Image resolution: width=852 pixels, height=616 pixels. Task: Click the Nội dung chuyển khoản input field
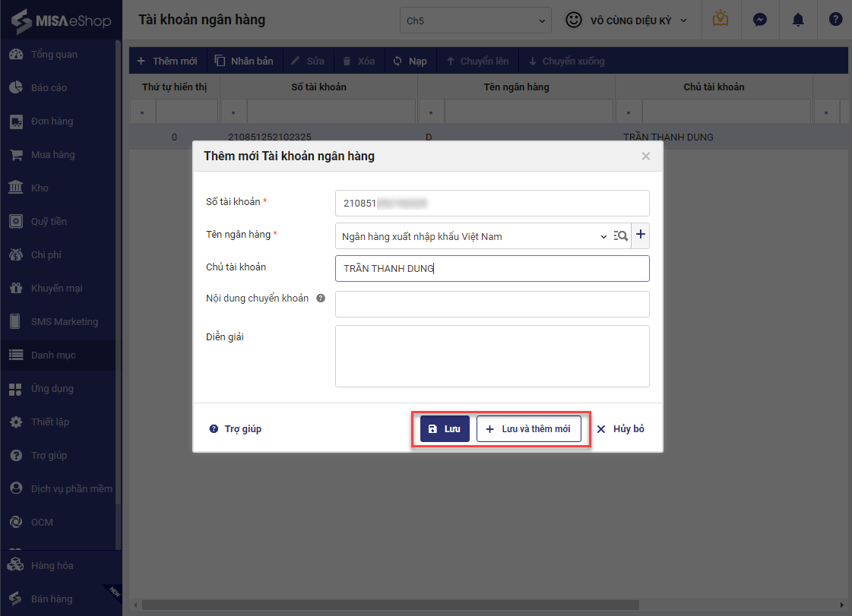pos(493,304)
